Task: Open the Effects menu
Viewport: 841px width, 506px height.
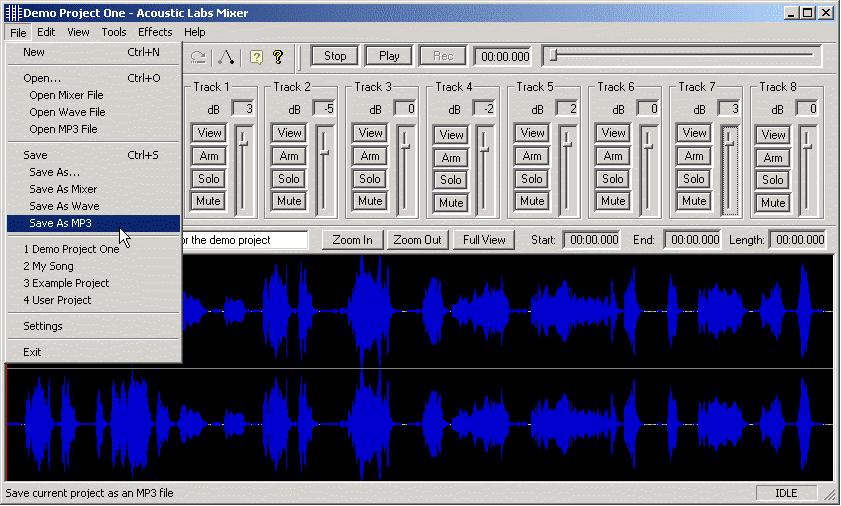Action: (155, 32)
